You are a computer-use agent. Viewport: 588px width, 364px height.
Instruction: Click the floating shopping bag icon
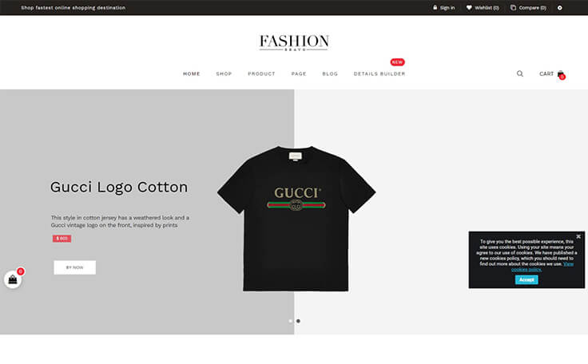[13, 279]
